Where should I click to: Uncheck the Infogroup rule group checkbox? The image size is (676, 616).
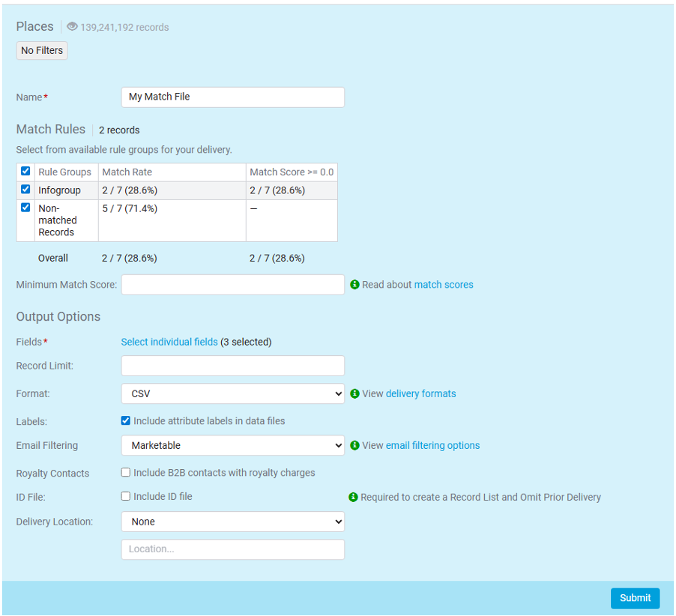pos(25,190)
